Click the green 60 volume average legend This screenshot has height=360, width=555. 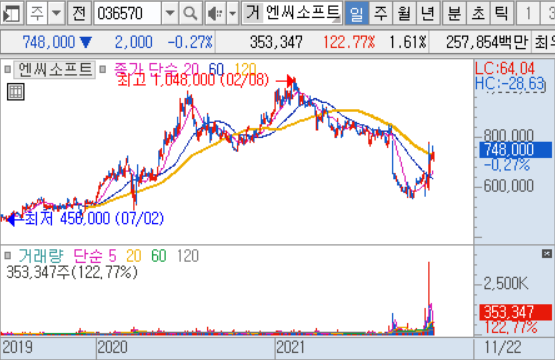159,256
